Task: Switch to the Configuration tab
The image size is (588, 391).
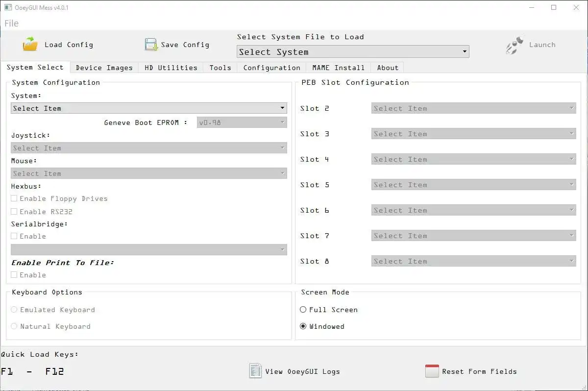Action: 272,68
